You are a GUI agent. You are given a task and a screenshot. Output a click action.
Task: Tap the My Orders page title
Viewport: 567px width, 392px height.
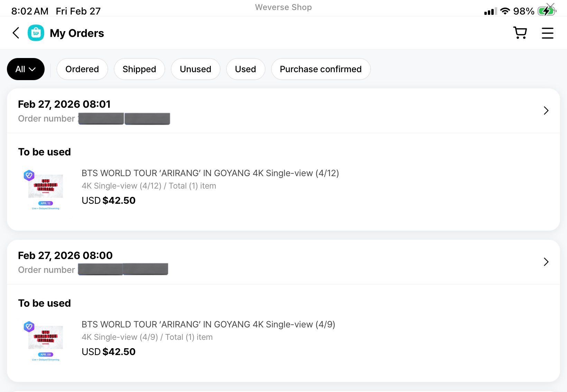pos(77,33)
